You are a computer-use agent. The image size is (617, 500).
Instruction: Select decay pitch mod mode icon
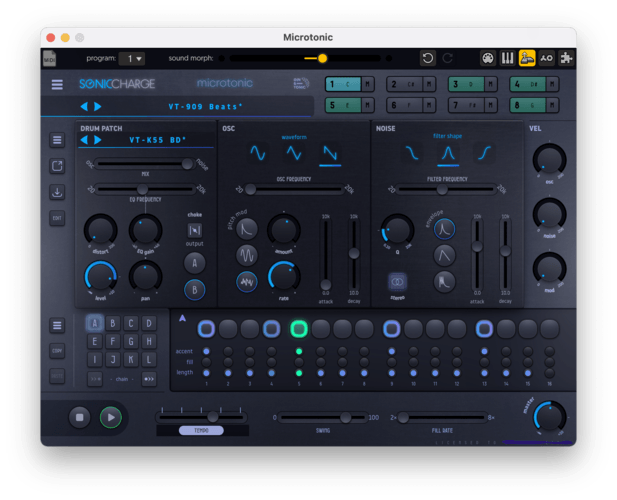pos(247,229)
